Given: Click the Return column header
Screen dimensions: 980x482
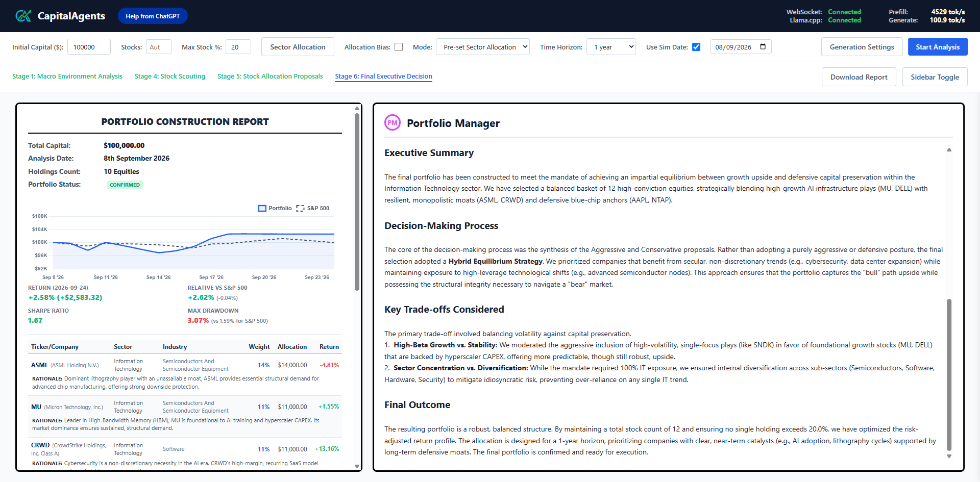Looking at the screenshot, I should (329, 347).
